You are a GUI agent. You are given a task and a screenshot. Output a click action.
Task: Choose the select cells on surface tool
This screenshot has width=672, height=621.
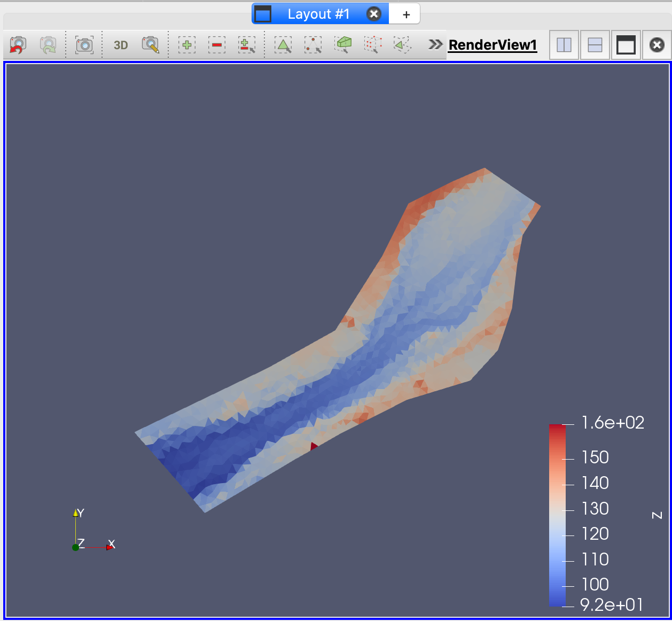283,45
